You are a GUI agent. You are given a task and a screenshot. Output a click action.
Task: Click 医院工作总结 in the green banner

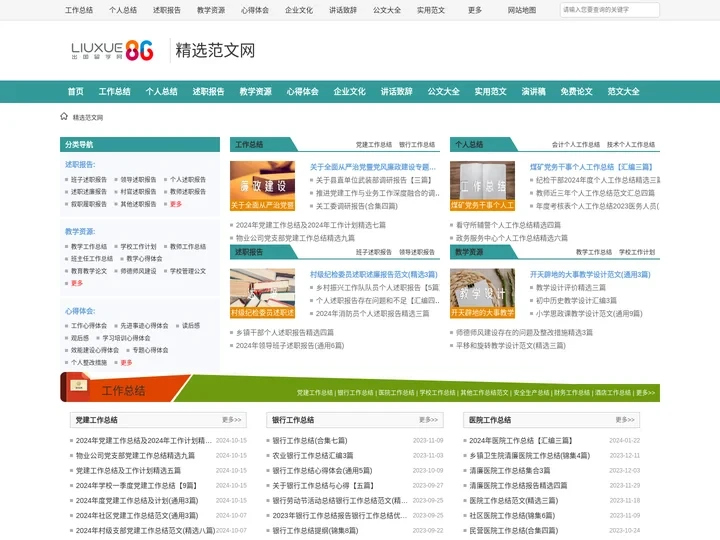pyautogui.click(x=396, y=393)
